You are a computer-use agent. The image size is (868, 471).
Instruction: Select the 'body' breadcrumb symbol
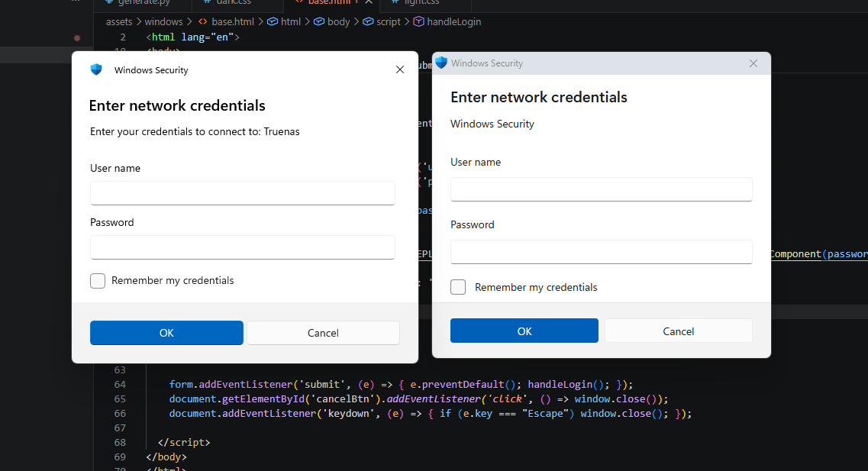pos(331,21)
